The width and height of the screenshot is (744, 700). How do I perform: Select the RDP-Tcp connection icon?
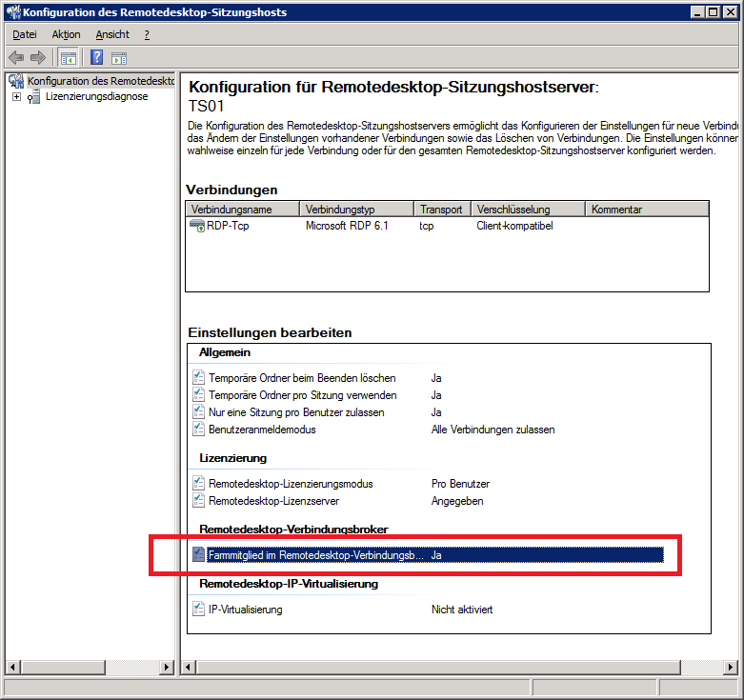[x=198, y=227]
